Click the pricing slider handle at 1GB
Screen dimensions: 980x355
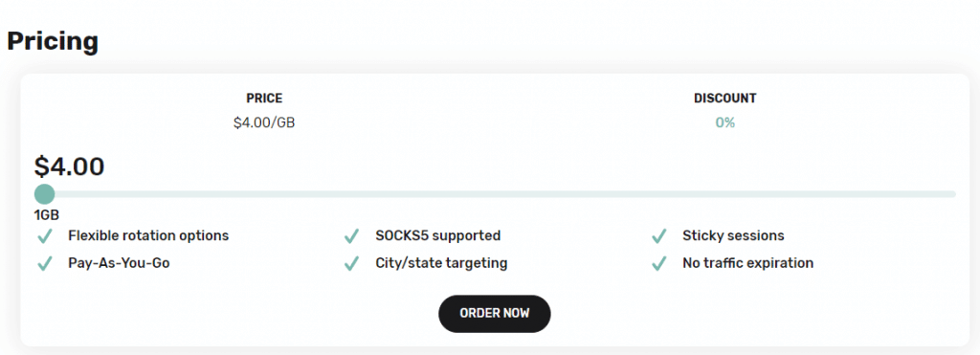pyautogui.click(x=44, y=193)
